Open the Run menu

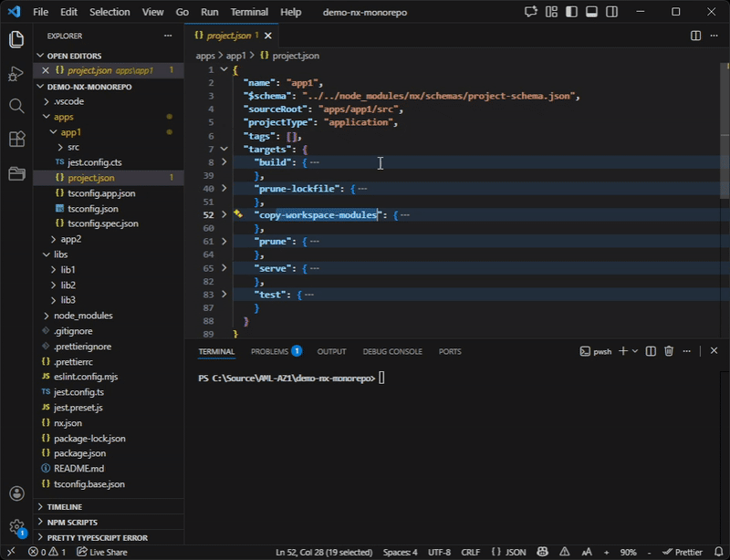(x=210, y=12)
